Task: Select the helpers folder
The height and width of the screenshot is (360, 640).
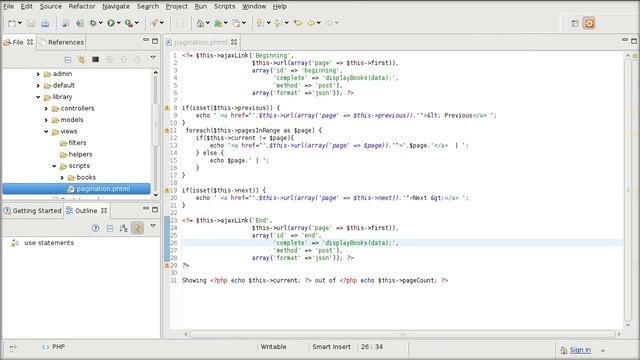Action: 80,154
